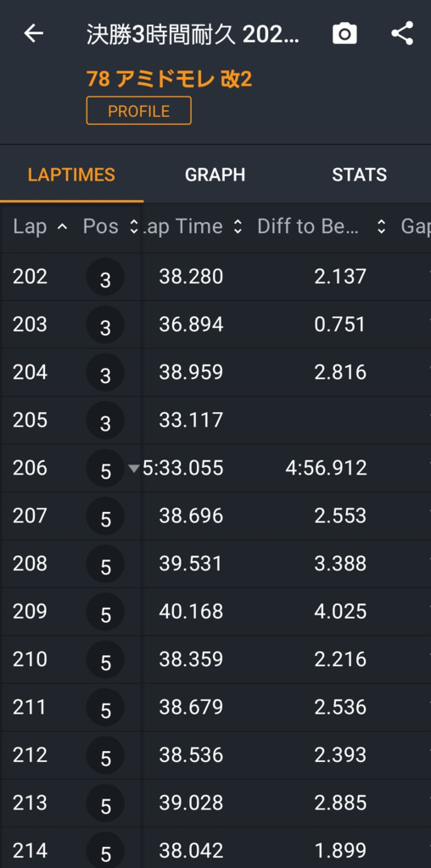The height and width of the screenshot is (868, 431).
Task: Select the LAPTIMES tab
Action: [x=71, y=175]
